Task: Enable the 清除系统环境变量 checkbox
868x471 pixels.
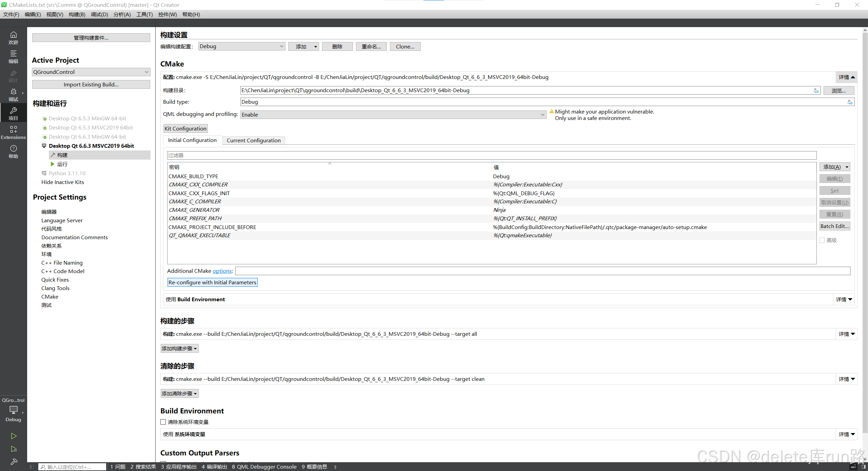Action: coord(163,422)
